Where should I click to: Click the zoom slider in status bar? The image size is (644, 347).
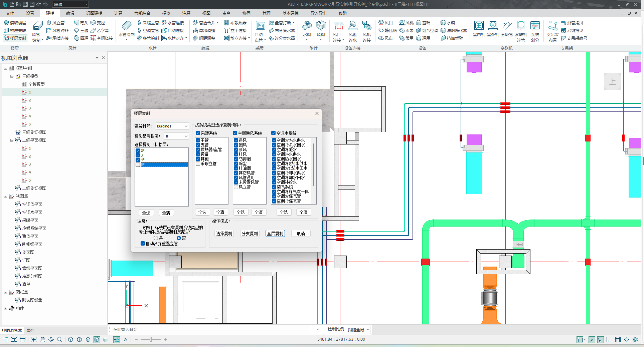coord(151,340)
